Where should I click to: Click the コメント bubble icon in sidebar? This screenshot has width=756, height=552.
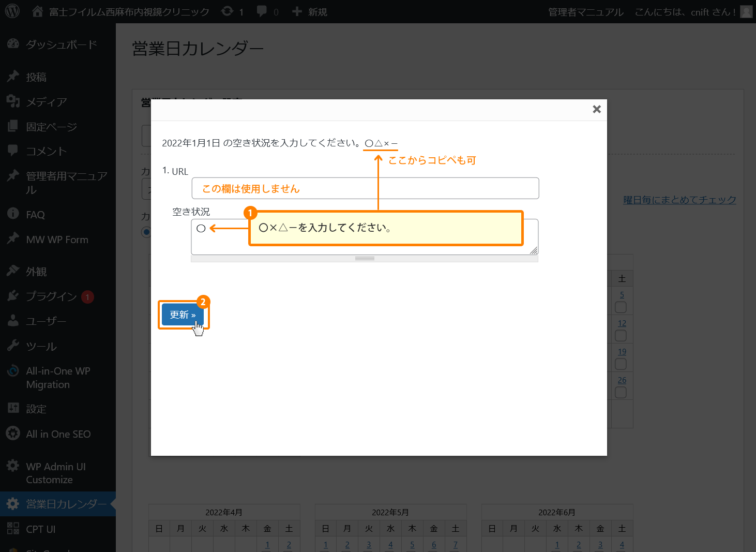(13, 151)
